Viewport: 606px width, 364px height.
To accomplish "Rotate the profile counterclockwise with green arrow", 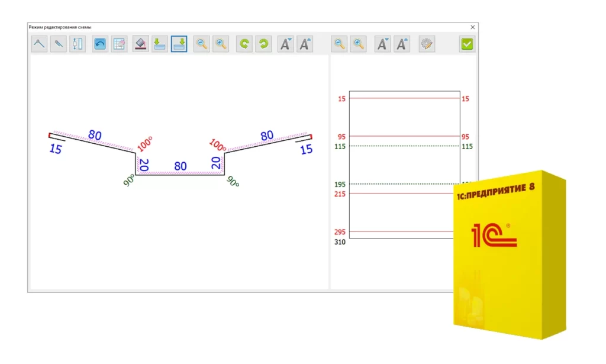I will point(244,44).
